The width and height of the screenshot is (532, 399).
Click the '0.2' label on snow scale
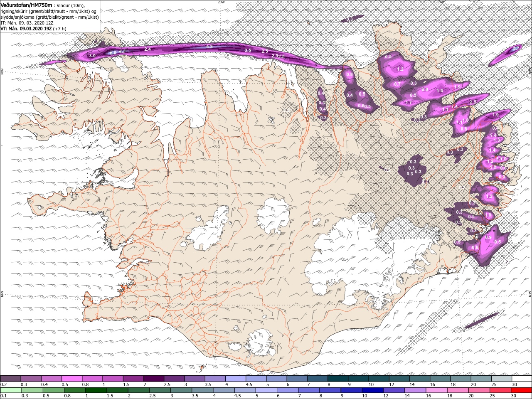coord(3,384)
